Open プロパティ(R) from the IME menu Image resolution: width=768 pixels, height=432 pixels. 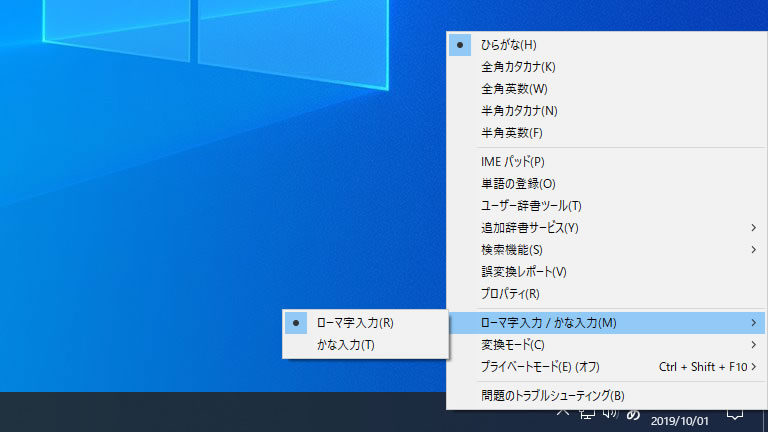point(510,294)
